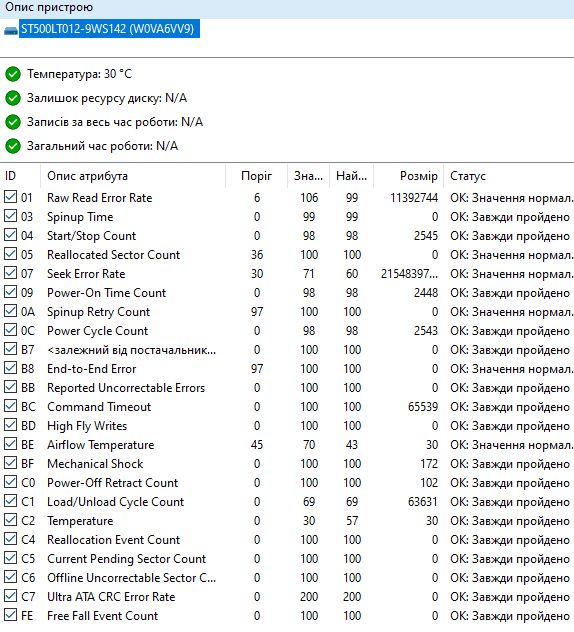
Task: Select the Airflow Temperature attribute name
Action: click(x=101, y=445)
